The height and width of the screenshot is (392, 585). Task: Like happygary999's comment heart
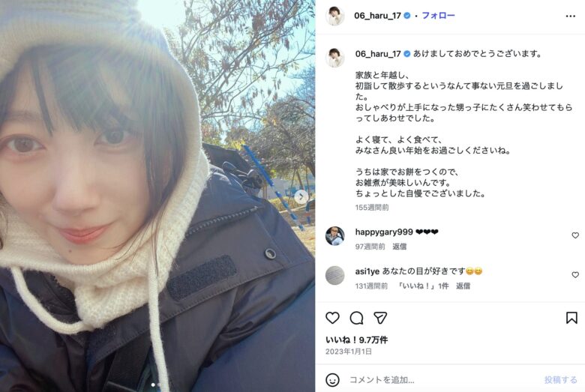point(575,235)
